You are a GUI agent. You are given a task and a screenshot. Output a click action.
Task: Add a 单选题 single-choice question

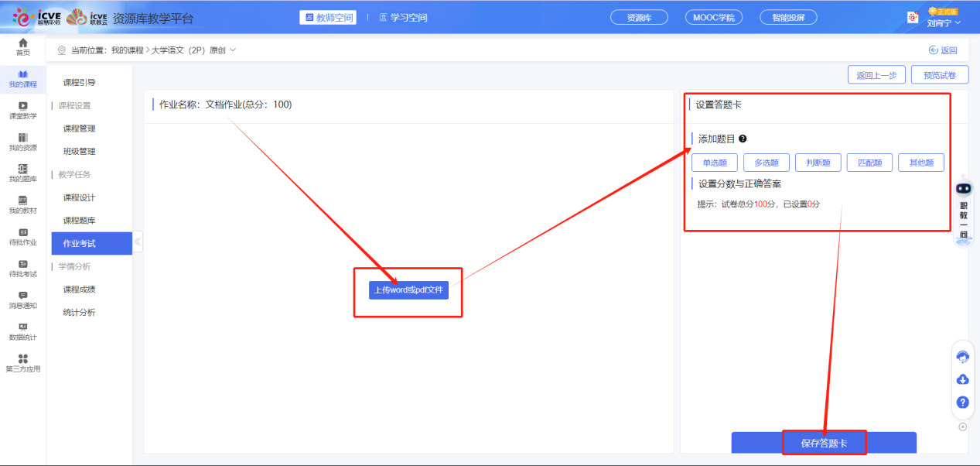coord(715,163)
